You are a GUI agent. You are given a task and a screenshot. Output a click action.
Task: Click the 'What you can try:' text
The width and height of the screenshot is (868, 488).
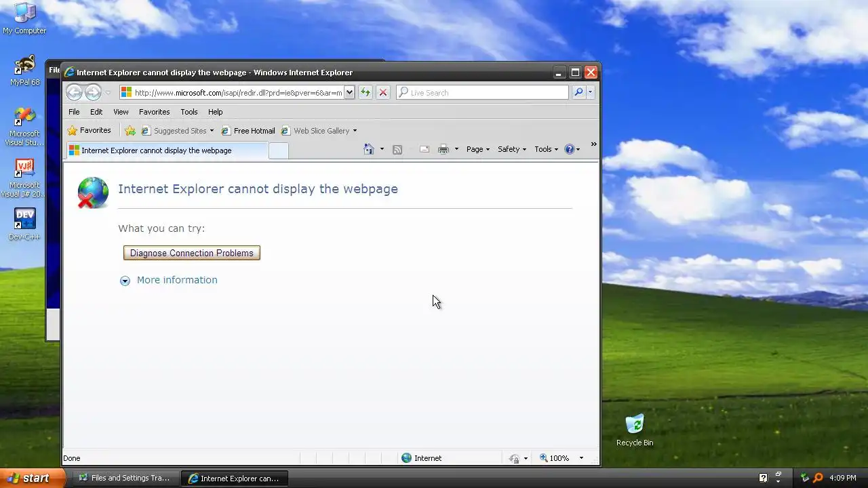161,228
